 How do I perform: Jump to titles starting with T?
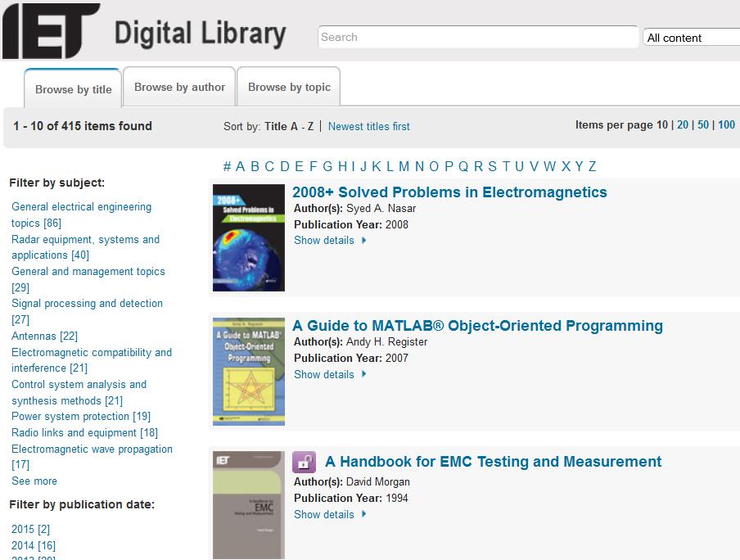click(x=507, y=166)
